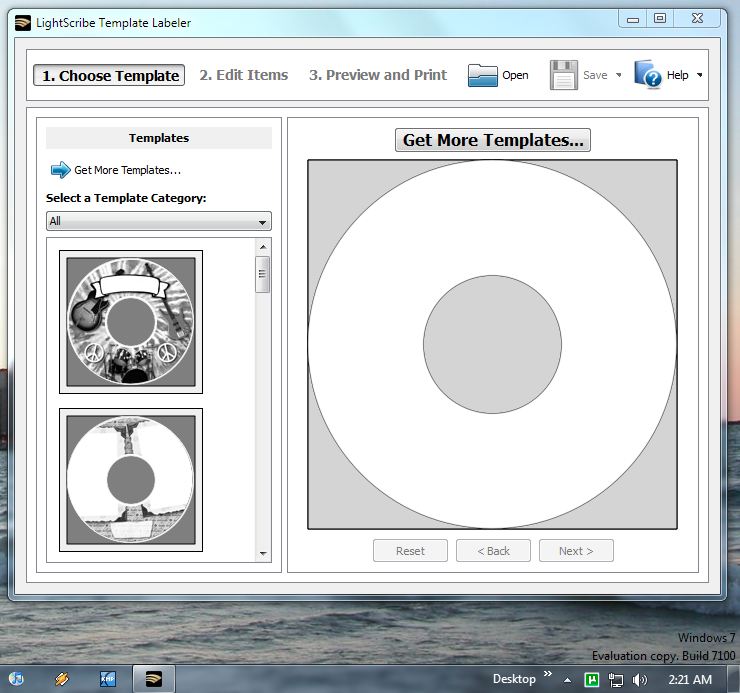Select the second template with torn paper
The image size is (740, 693).
coord(131,479)
